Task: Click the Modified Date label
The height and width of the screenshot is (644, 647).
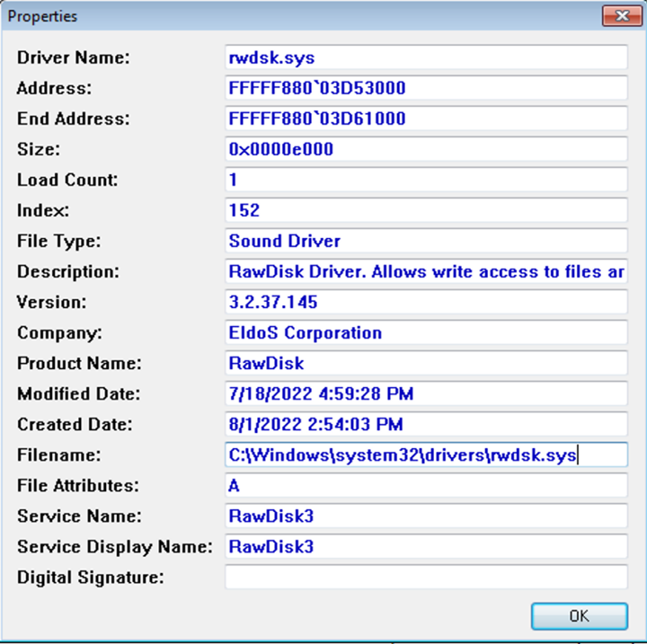Action: pos(78,394)
